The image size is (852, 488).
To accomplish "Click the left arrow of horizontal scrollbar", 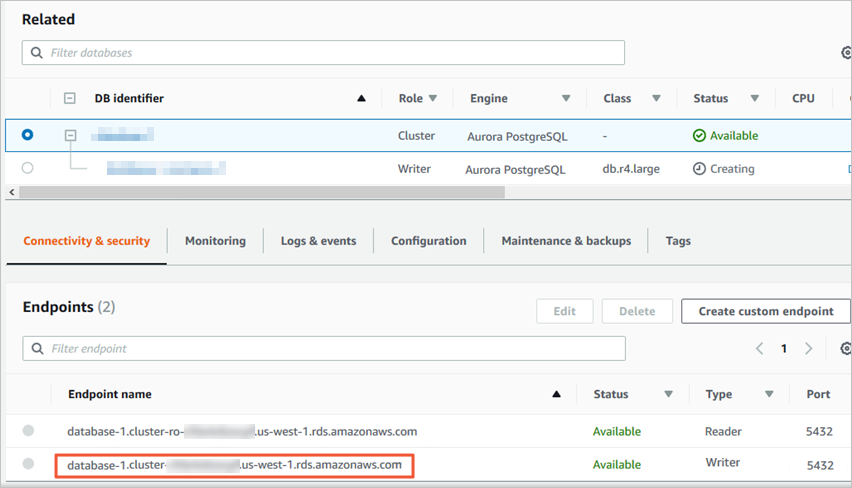I will pyautogui.click(x=12, y=192).
